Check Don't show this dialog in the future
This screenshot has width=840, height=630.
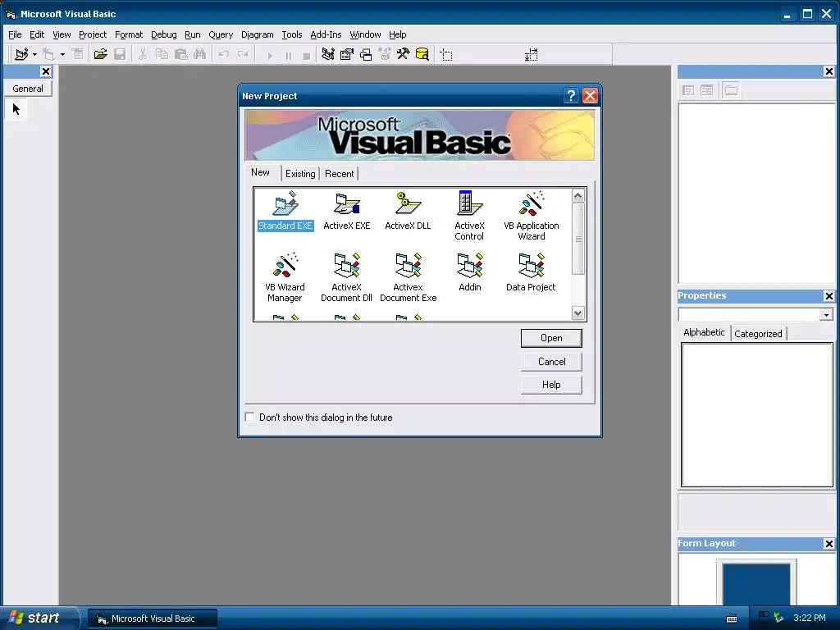[x=249, y=417]
